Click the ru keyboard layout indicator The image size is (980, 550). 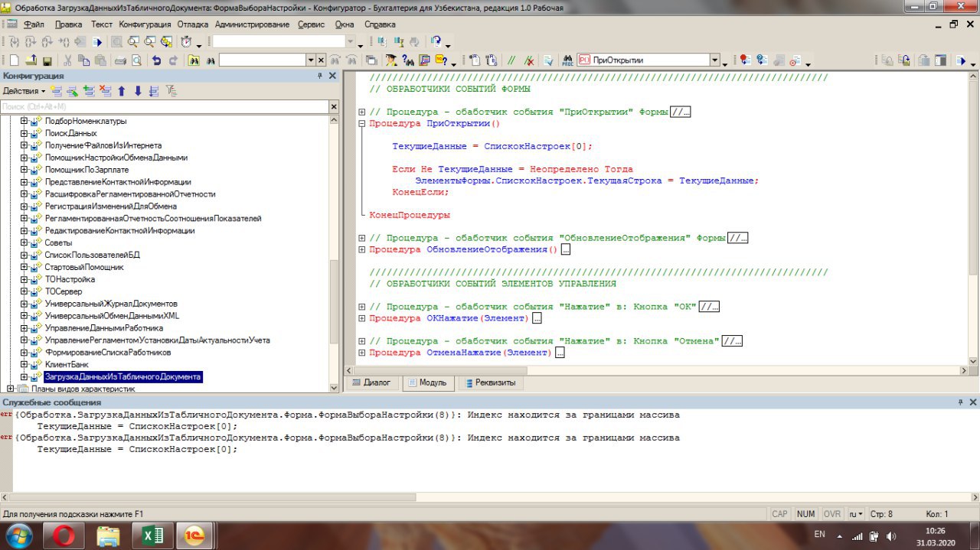[857, 514]
